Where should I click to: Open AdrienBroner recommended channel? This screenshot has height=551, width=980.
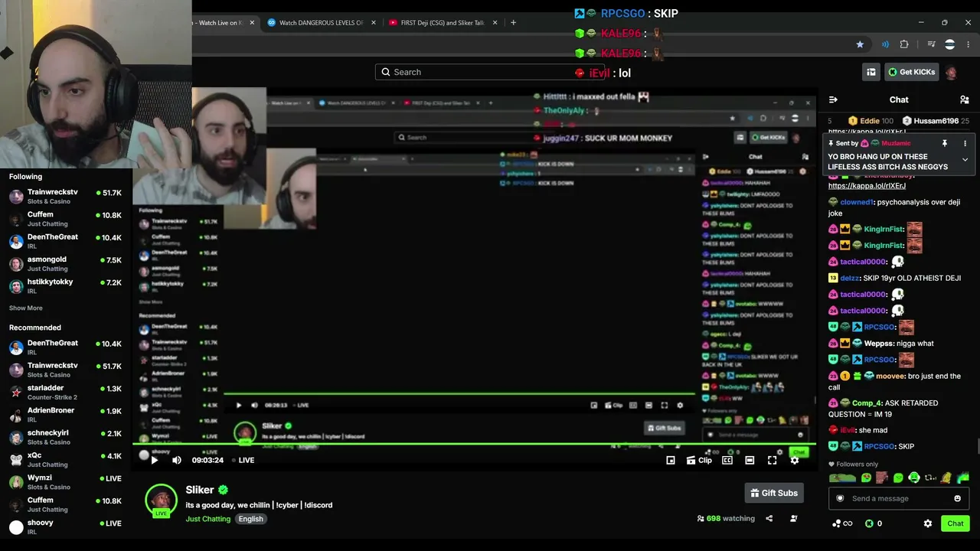point(65,415)
